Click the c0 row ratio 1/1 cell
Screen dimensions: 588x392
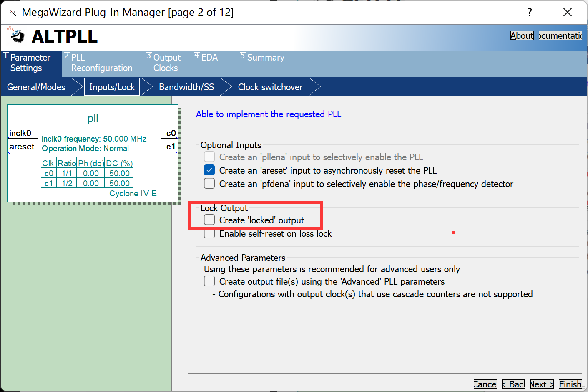coord(67,173)
